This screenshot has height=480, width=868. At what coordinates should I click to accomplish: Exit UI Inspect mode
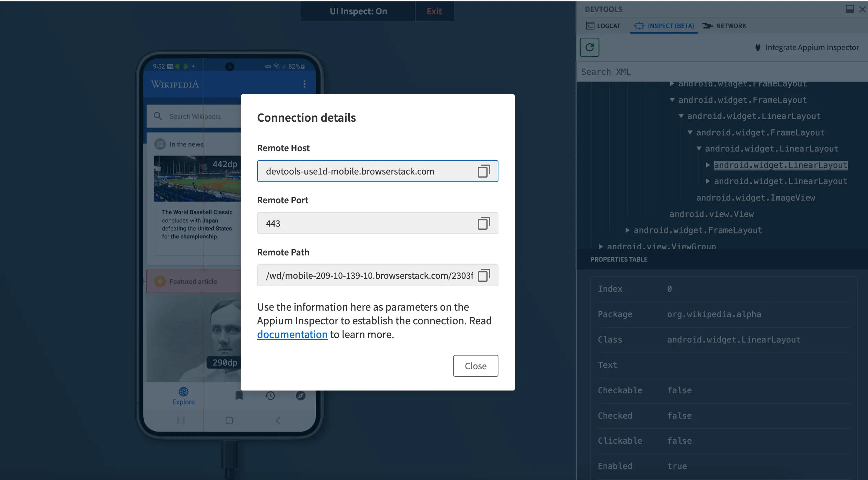tap(434, 11)
